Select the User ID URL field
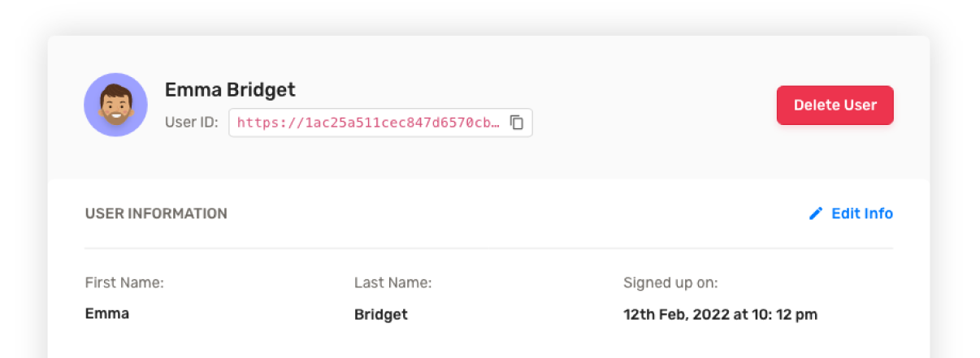Screen dimensions: 980x358 [380, 123]
